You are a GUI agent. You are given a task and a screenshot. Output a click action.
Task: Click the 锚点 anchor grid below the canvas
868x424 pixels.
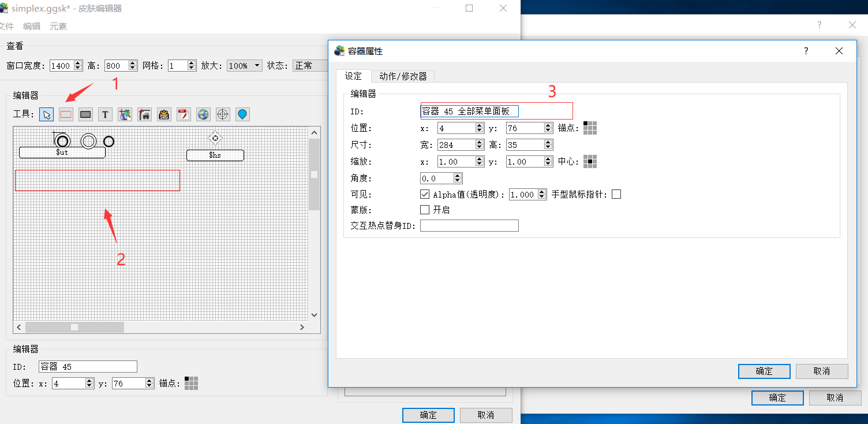click(191, 383)
